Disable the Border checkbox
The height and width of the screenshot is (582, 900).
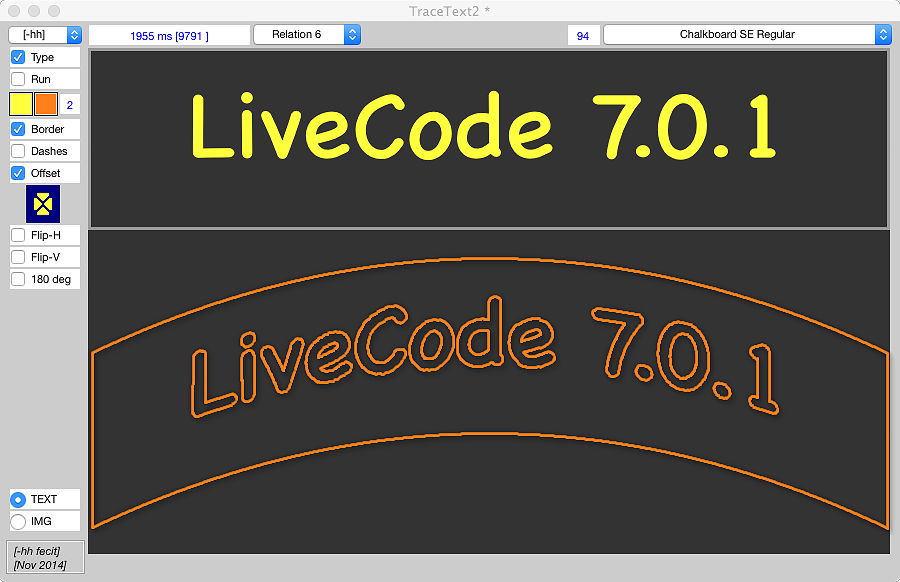tap(18, 129)
